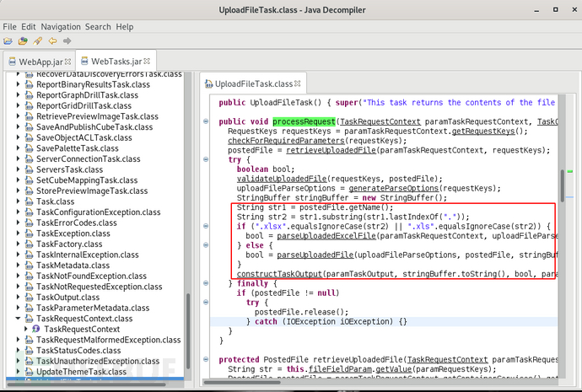Click the TaskUnauthorizedException.class file icon
Image resolution: width=582 pixels, height=392 pixels.
pos(29,361)
